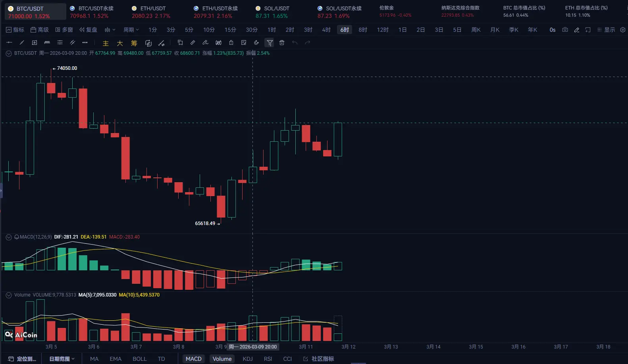Enable the BOLL overlay indicator
This screenshot has width=628, height=364.
pyautogui.click(x=140, y=359)
